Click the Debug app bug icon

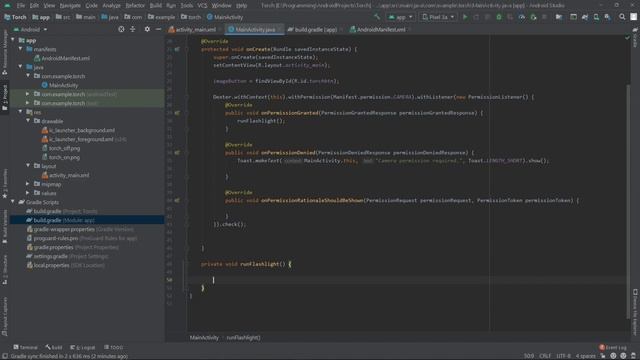(x=499, y=17)
